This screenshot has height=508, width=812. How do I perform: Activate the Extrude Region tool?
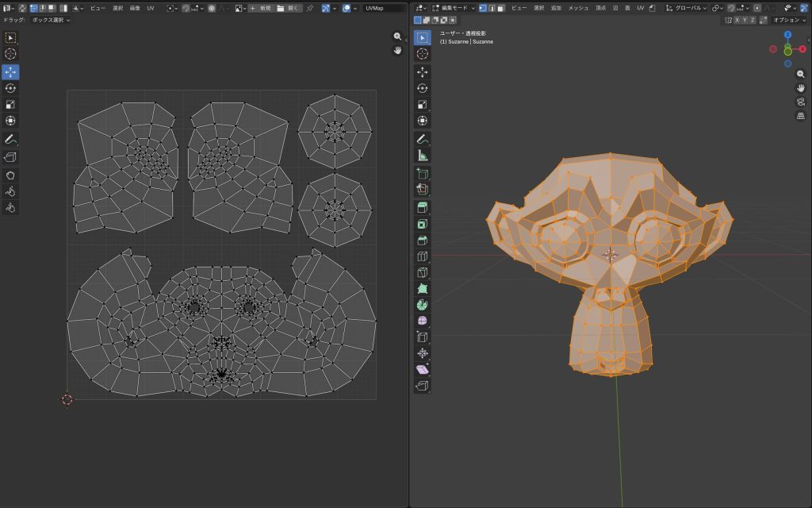(x=423, y=206)
